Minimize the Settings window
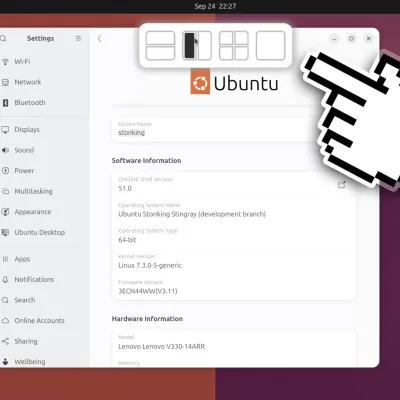 coord(334,39)
